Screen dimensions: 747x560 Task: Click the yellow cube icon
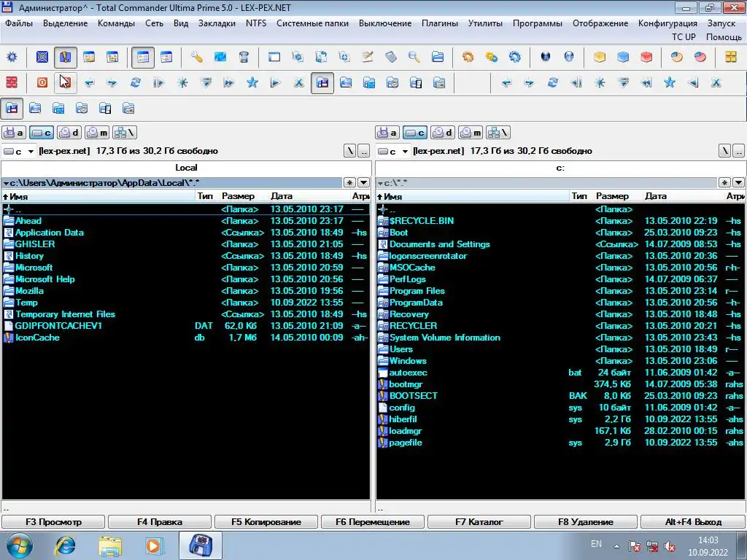click(x=600, y=58)
